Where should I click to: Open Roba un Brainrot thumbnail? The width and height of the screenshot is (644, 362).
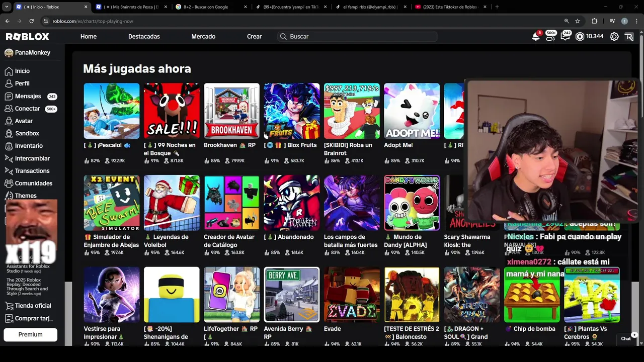pos(352,111)
